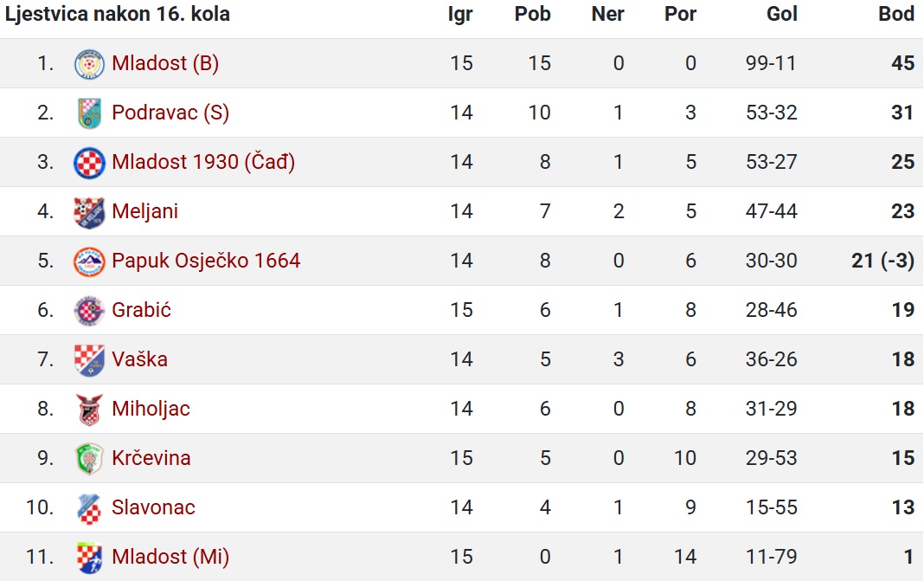924x581 pixels.
Task: Click the Miholjac club crest icon
Action: pyautogui.click(x=89, y=410)
